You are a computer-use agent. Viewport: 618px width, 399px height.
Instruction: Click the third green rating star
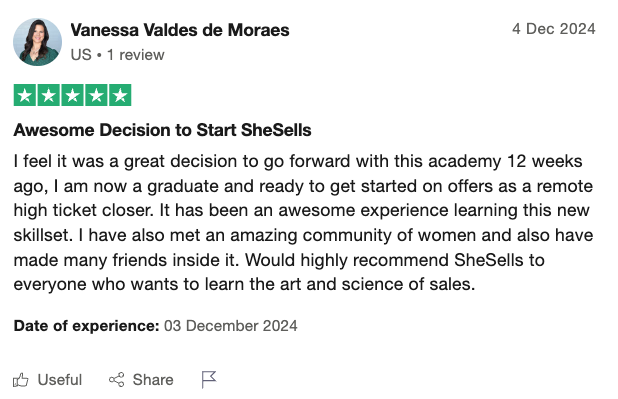[73, 95]
